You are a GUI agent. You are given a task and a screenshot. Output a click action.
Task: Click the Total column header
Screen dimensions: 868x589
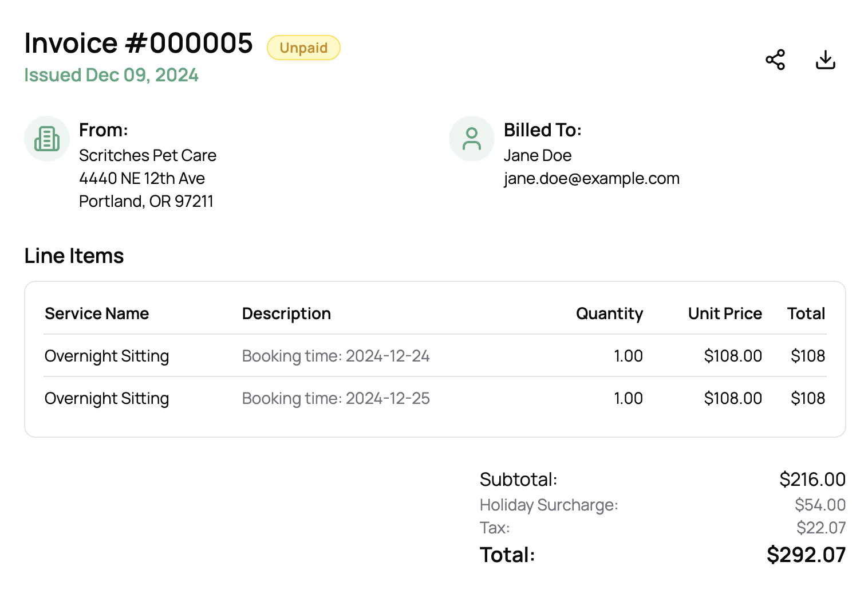[806, 313]
